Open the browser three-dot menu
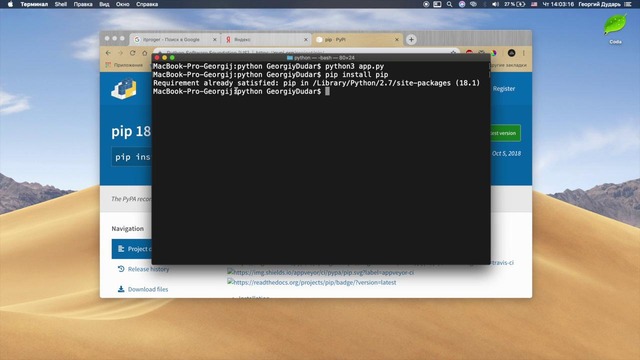640x360 pixels. coord(524,53)
